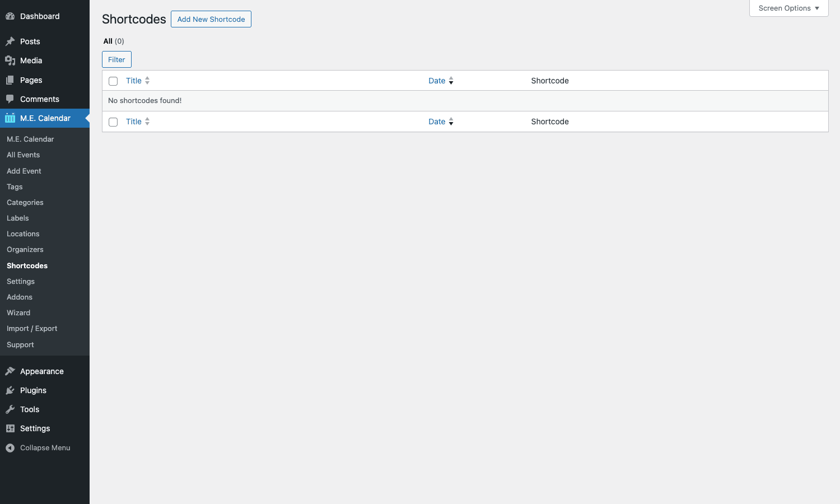Open the Tools menu
This screenshot has height=504, width=840.
(x=45, y=409)
